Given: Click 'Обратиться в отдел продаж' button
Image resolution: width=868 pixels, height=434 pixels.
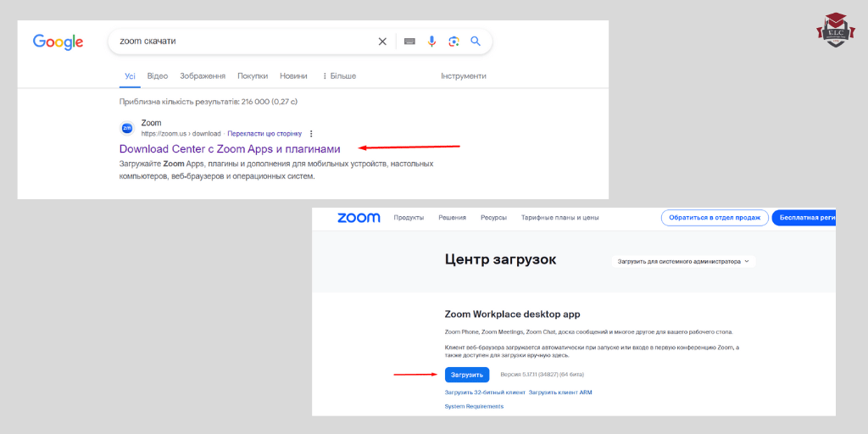Looking at the screenshot, I should click(x=715, y=218).
